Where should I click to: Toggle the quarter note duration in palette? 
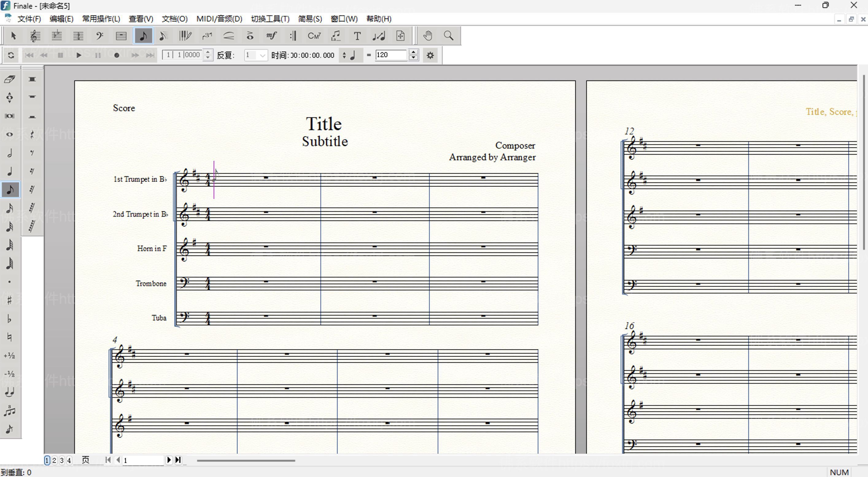pos(10,171)
